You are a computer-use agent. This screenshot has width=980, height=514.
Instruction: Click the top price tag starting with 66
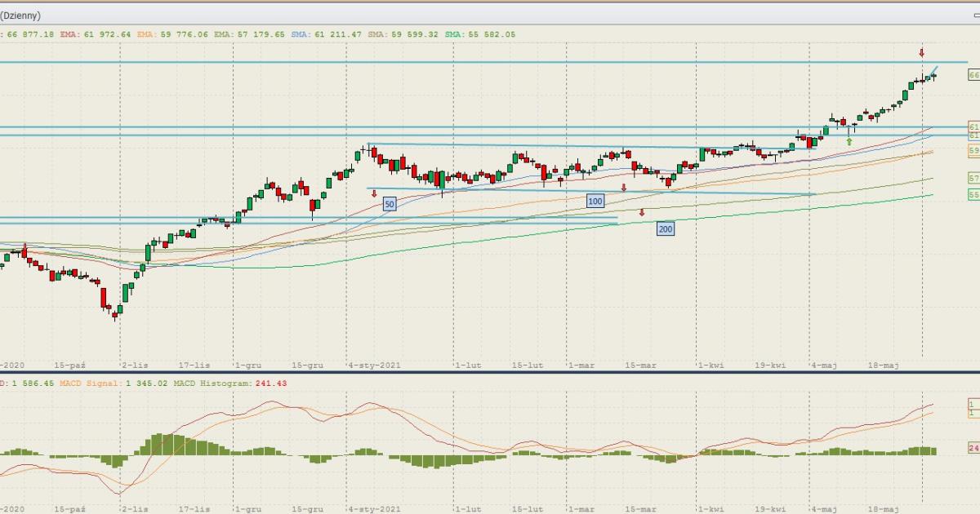coord(973,75)
